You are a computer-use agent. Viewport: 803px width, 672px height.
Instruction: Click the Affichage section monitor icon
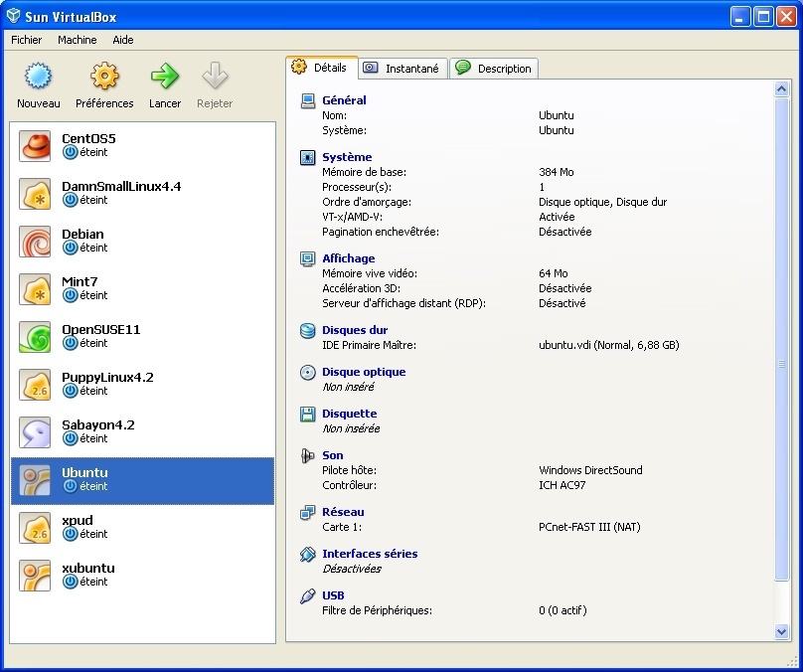tap(308, 258)
